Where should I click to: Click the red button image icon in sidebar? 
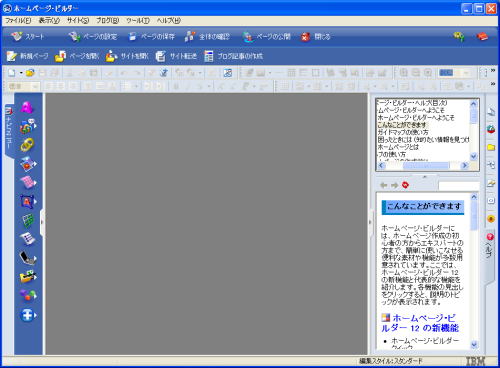pos(28,164)
